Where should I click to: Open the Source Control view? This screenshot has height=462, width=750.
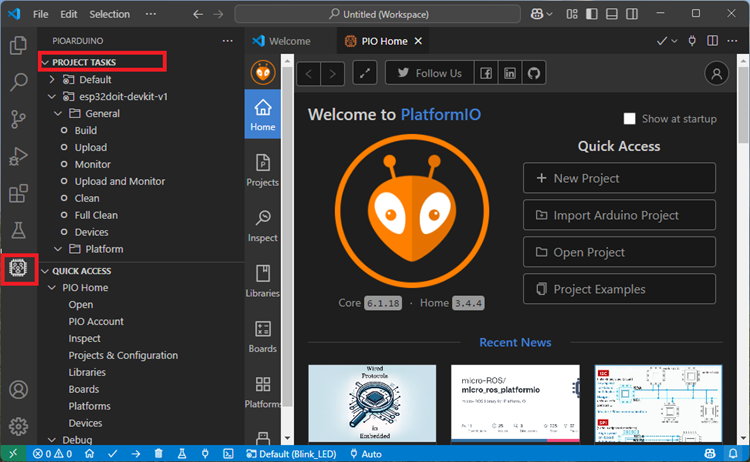(x=19, y=119)
